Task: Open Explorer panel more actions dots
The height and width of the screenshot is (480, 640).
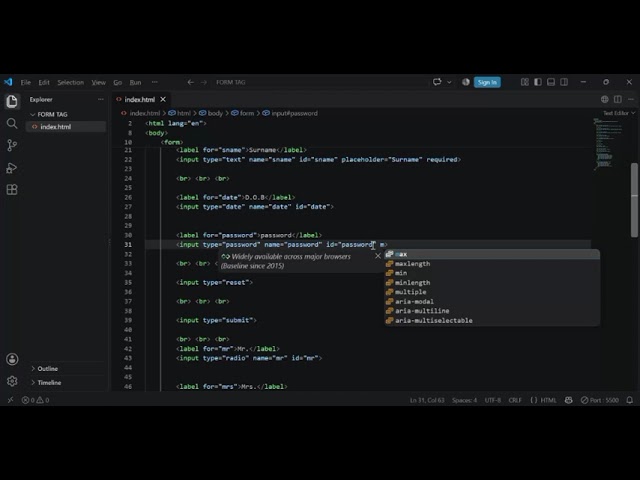Action: [x=101, y=99]
